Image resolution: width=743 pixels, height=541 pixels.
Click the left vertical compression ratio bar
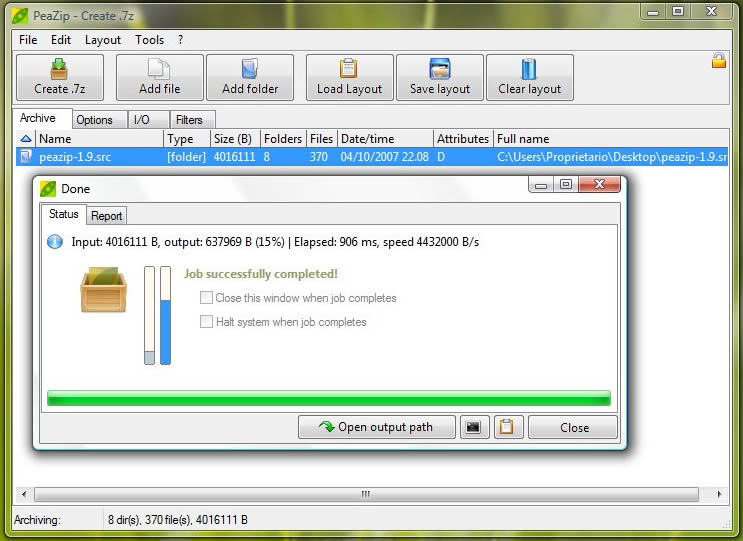coord(149,316)
